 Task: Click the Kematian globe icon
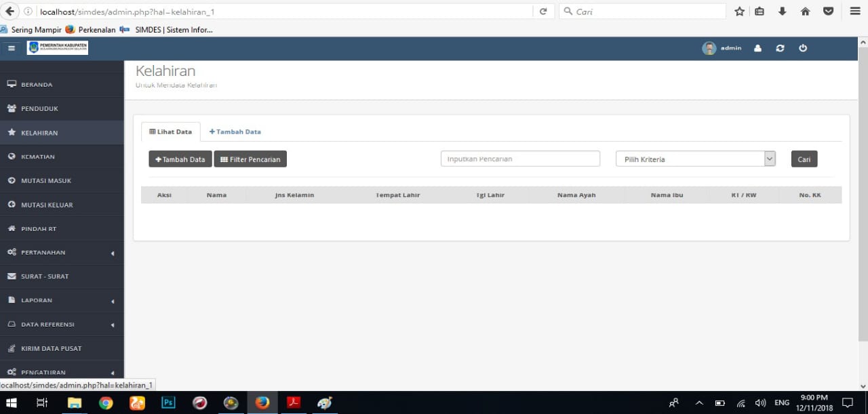point(12,157)
